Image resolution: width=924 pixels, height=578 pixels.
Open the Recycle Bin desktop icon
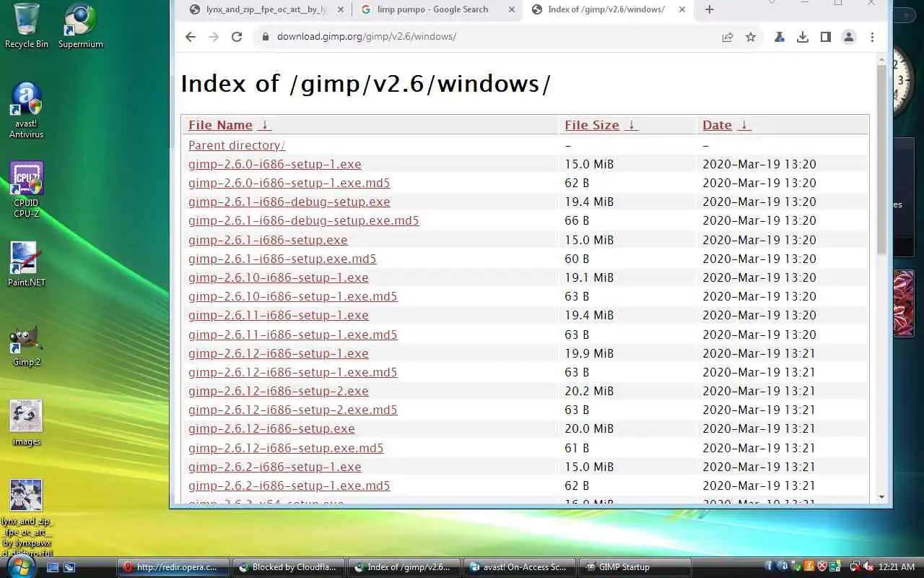point(27,26)
